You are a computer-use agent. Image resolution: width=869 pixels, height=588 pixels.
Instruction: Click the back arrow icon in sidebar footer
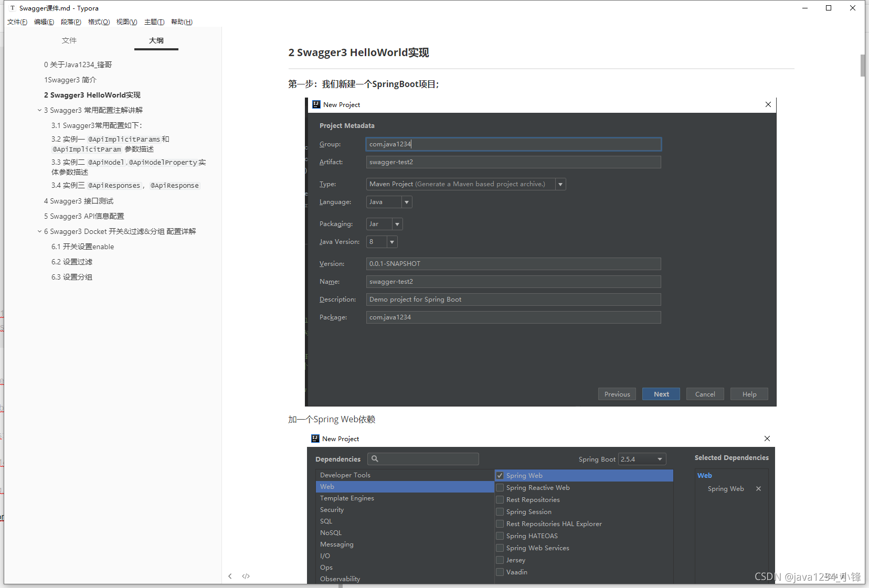pyautogui.click(x=230, y=576)
